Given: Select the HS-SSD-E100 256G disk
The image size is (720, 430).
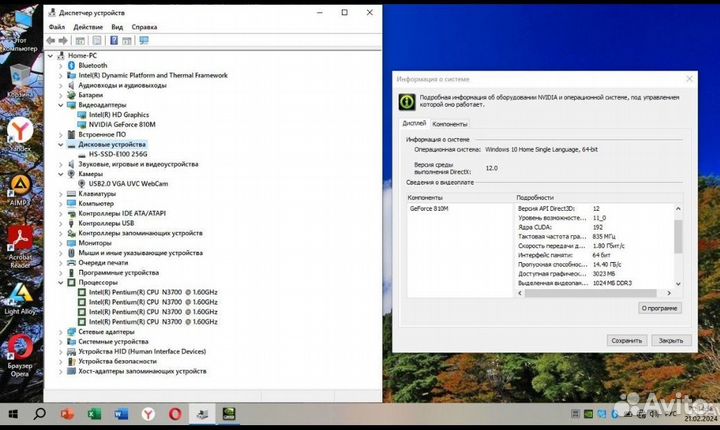Looking at the screenshot, I should click(x=118, y=154).
